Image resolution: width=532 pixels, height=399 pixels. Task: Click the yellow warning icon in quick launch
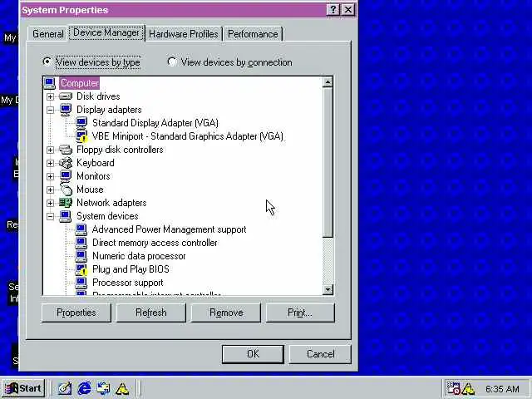point(122,389)
